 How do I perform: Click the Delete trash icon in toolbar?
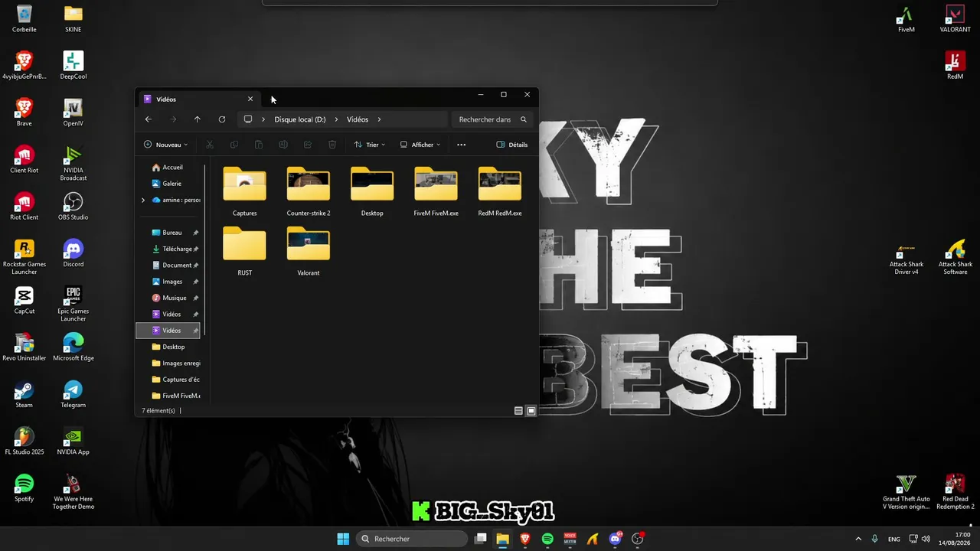point(332,145)
